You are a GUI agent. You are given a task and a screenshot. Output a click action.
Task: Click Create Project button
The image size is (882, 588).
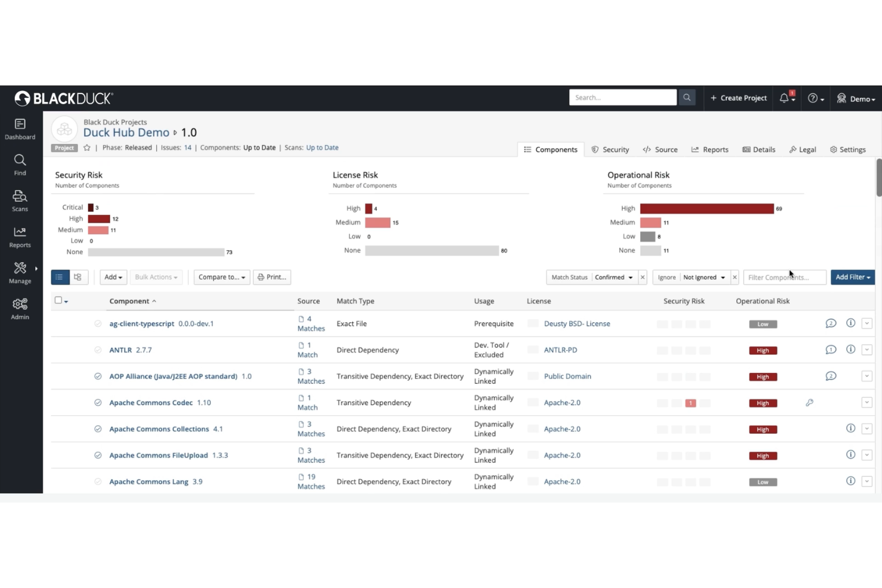(x=738, y=98)
